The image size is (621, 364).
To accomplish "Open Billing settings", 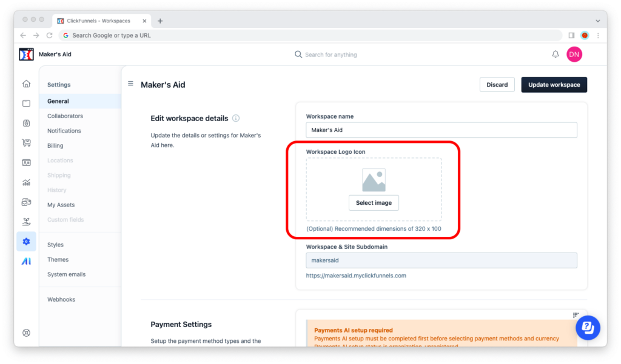I will [55, 145].
